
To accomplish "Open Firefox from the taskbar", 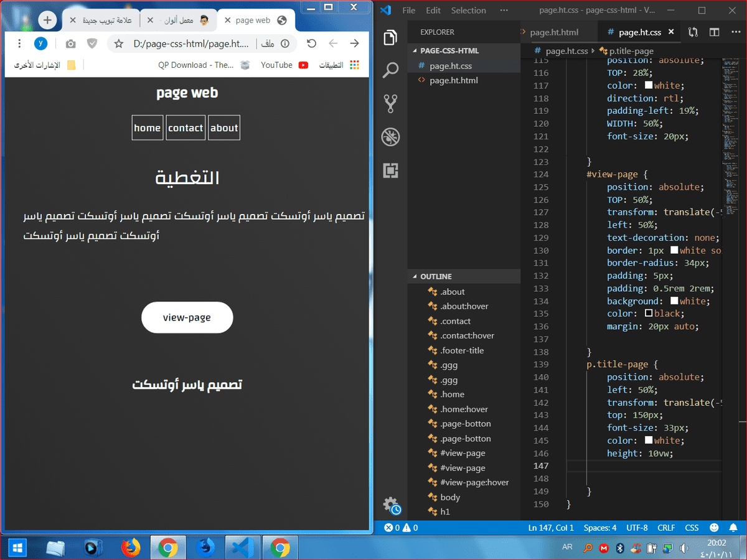I will 130,548.
